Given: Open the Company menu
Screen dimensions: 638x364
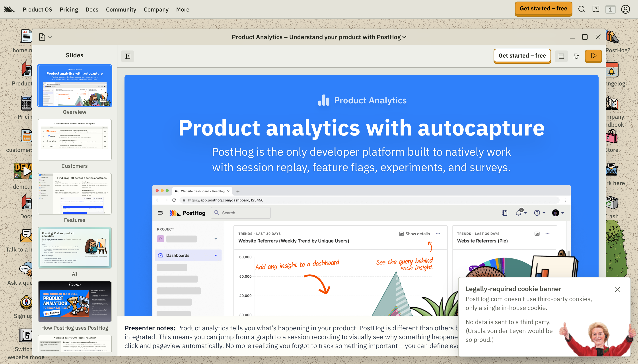Looking at the screenshot, I should [156, 10].
